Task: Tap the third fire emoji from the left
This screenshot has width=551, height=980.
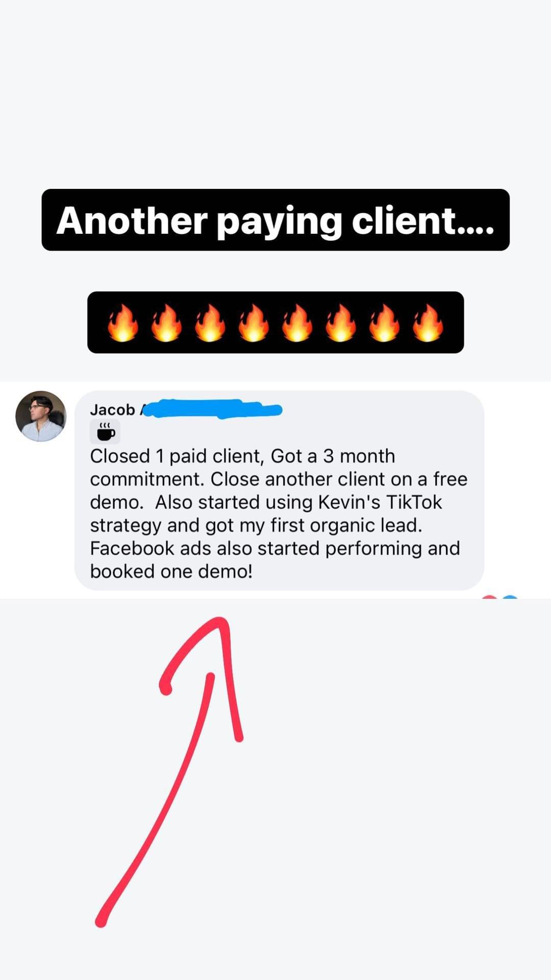Action: pyautogui.click(x=210, y=323)
